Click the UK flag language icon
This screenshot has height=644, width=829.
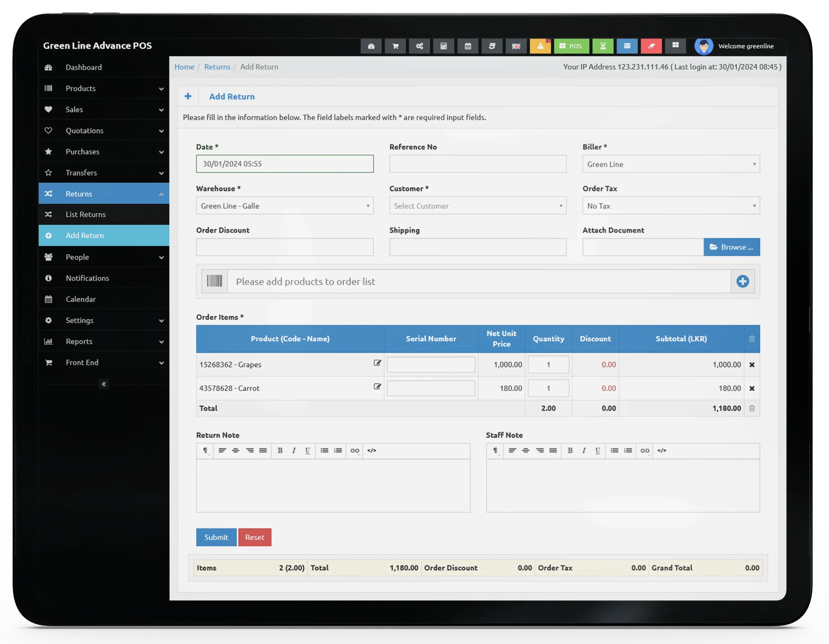coord(516,46)
